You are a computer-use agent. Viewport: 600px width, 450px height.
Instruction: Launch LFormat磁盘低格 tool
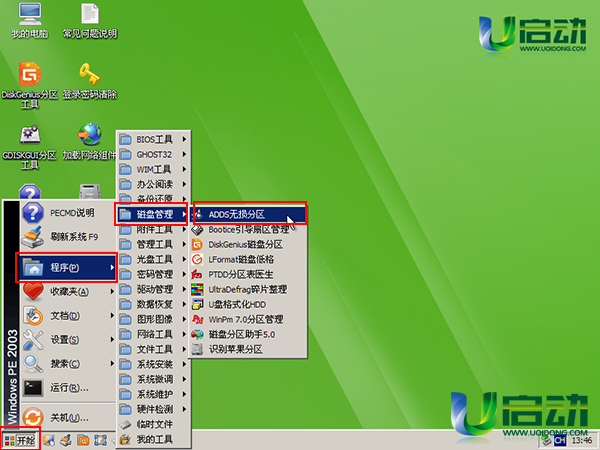point(248,259)
